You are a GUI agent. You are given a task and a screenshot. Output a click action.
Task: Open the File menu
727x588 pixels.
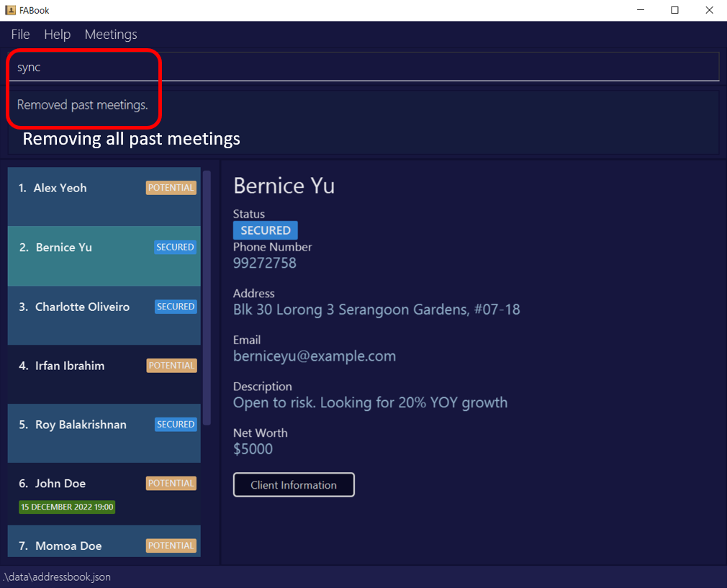pos(20,35)
